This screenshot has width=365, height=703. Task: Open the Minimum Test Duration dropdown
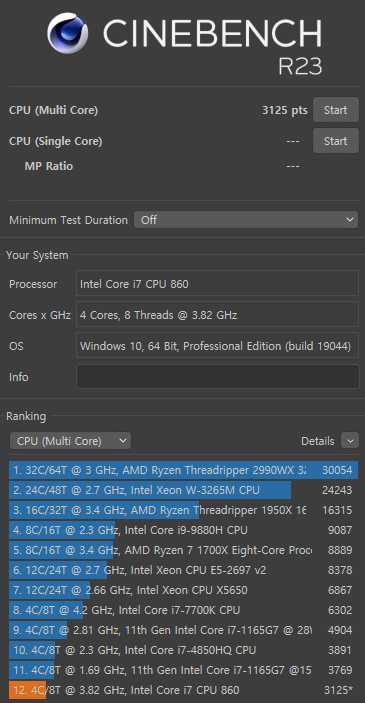246,220
